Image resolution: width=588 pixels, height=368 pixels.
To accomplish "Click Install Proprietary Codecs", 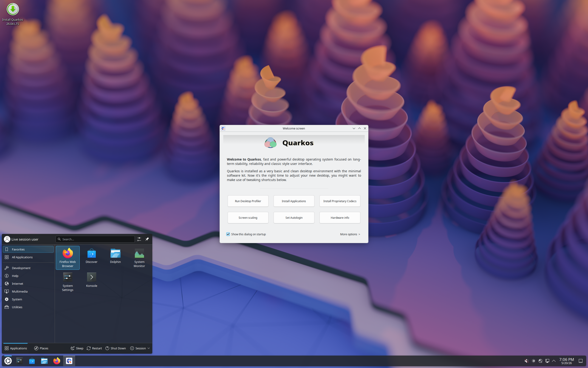I will [x=340, y=201].
